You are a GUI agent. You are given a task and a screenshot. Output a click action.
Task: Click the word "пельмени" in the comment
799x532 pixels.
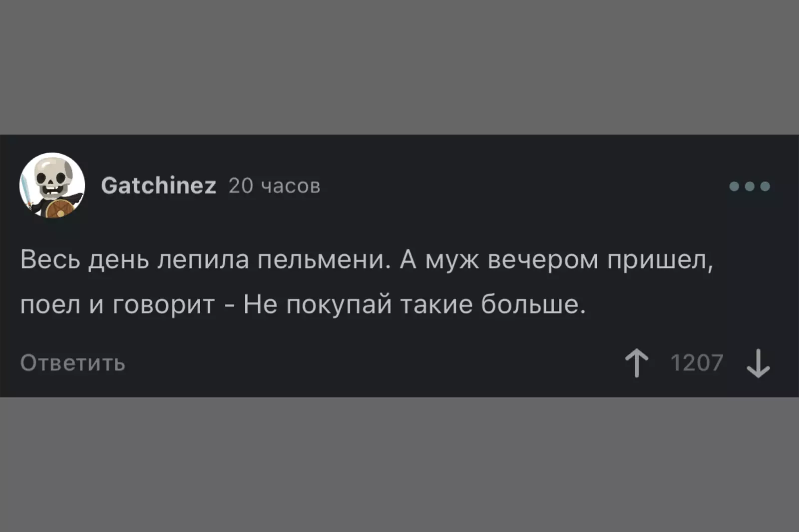coord(323,260)
